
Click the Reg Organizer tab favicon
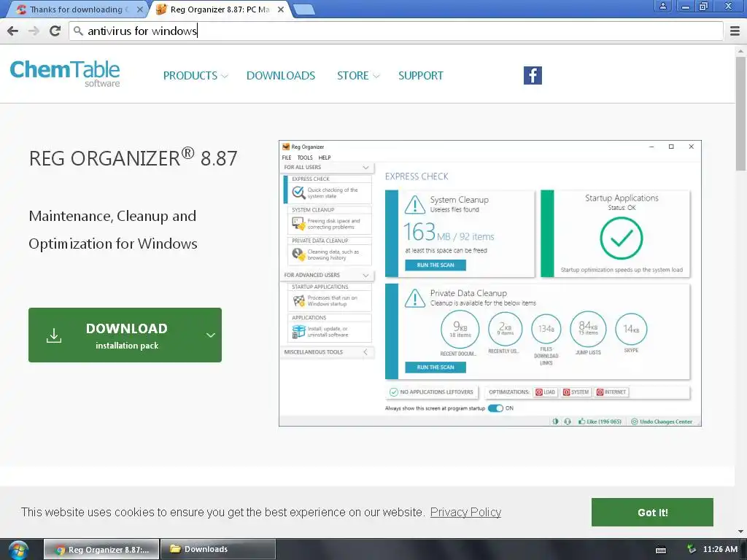(161, 9)
